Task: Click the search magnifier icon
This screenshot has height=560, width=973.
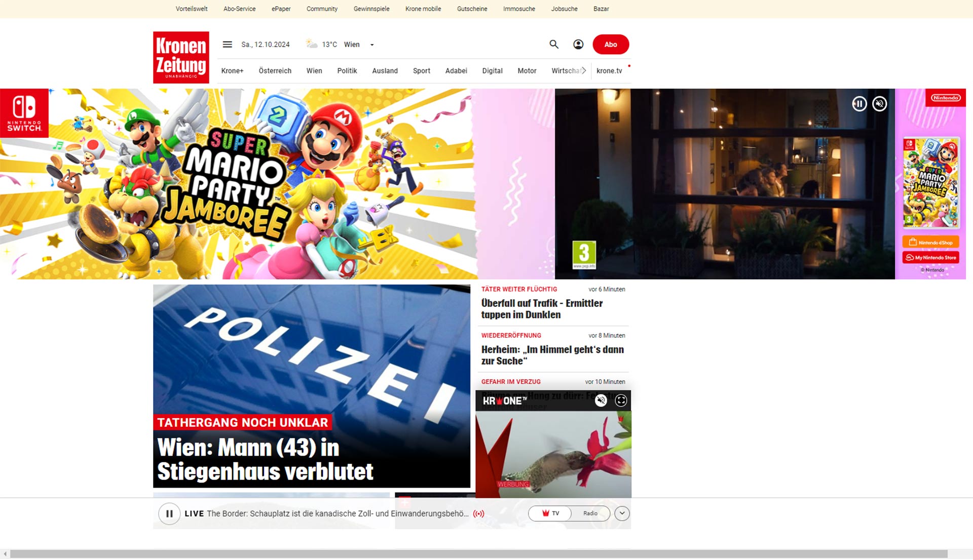Action: tap(554, 45)
